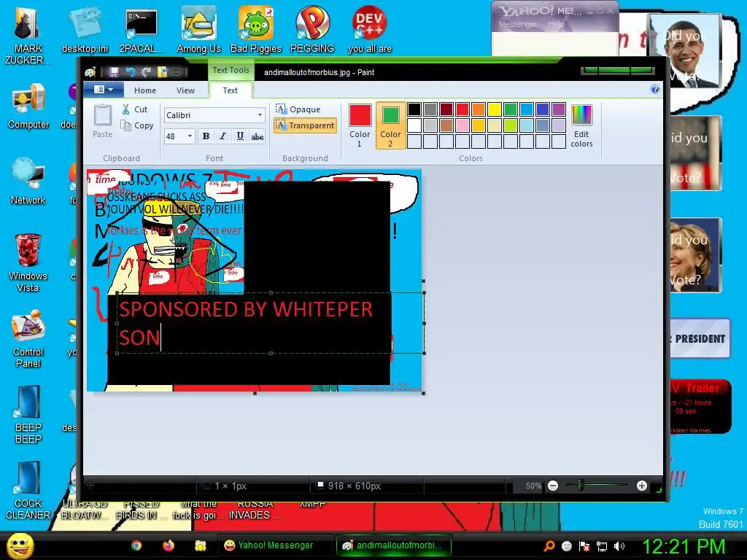The height and width of the screenshot is (560, 747).
Task: Click the Redo arrow in Paint's title bar
Action: [x=146, y=72]
